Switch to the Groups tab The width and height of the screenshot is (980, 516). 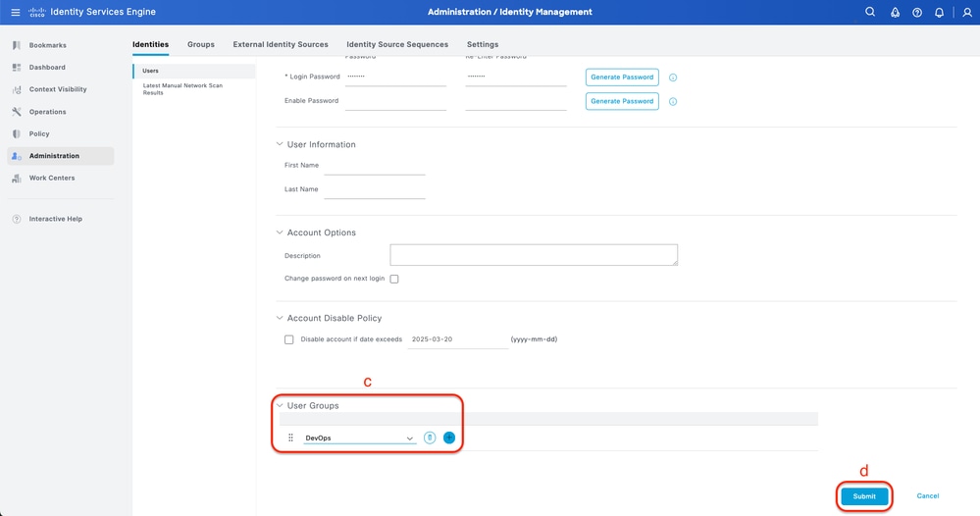[x=201, y=44]
